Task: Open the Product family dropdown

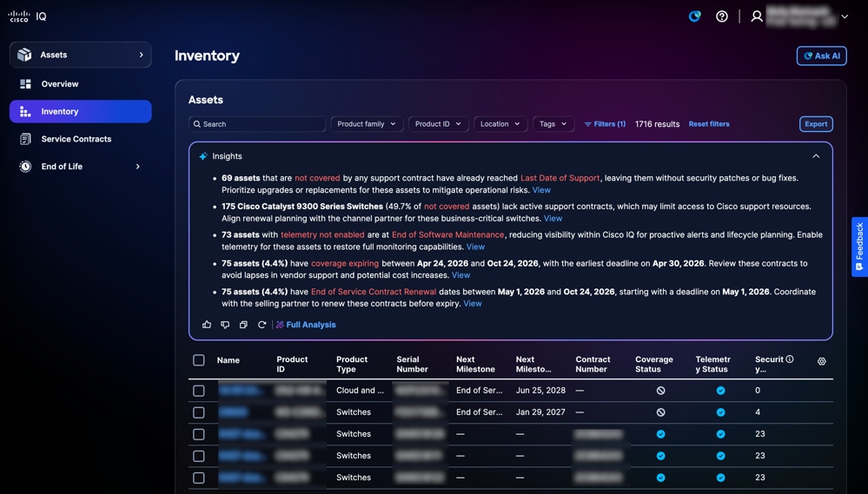Action: click(x=367, y=124)
